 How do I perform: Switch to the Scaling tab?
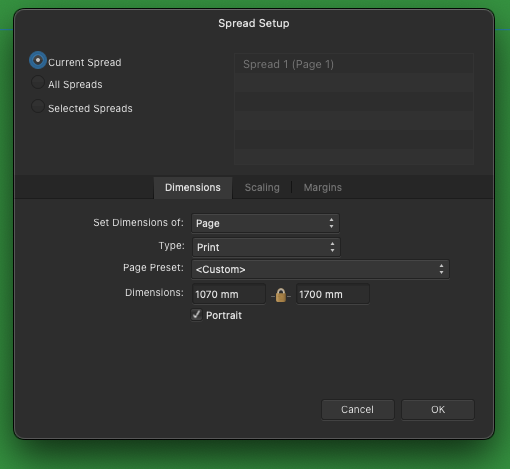(x=262, y=188)
